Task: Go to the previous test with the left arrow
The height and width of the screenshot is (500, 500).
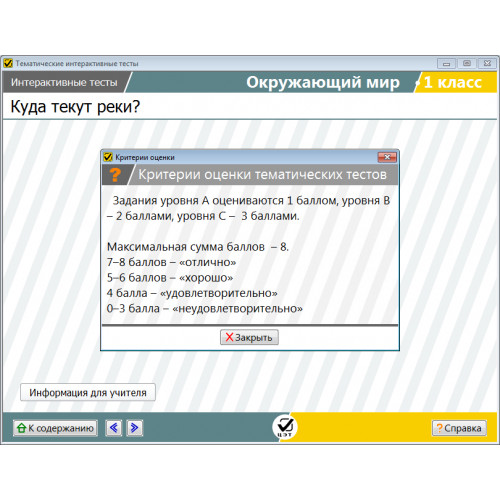Action: tap(114, 428)
